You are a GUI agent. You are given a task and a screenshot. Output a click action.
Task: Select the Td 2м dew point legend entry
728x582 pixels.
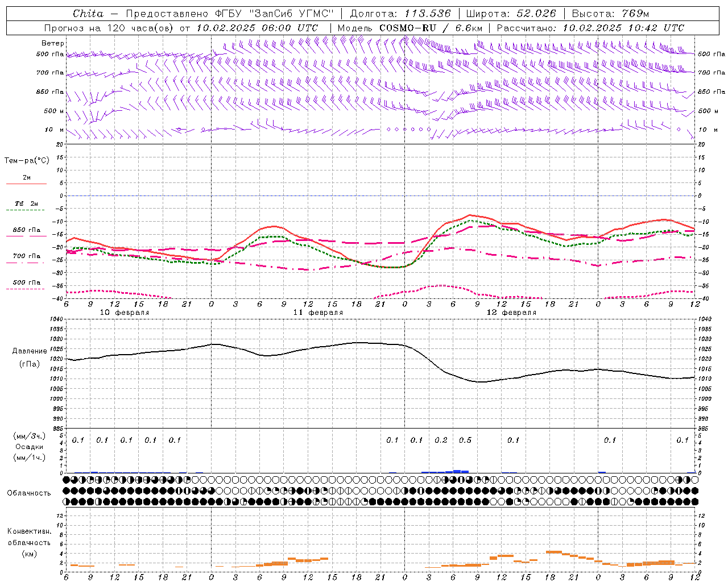point(27,203)
